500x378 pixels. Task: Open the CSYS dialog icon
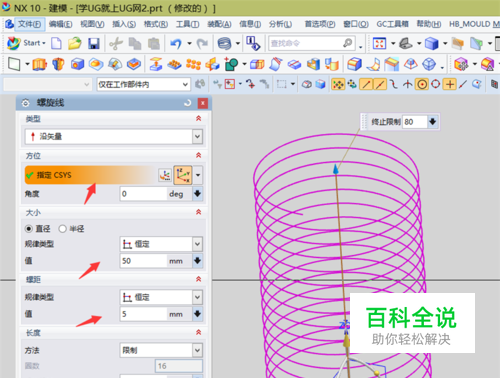(165, 175)
